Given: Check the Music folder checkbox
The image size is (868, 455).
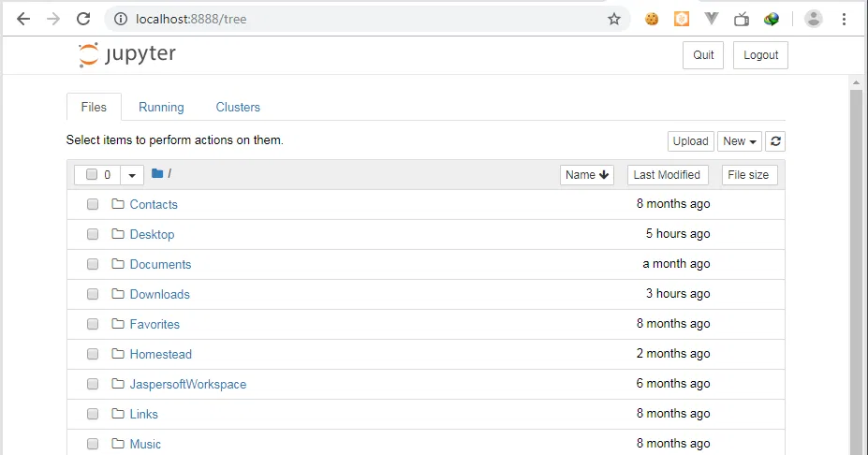Looking at the screenshot, I should (x=93, y=444).
